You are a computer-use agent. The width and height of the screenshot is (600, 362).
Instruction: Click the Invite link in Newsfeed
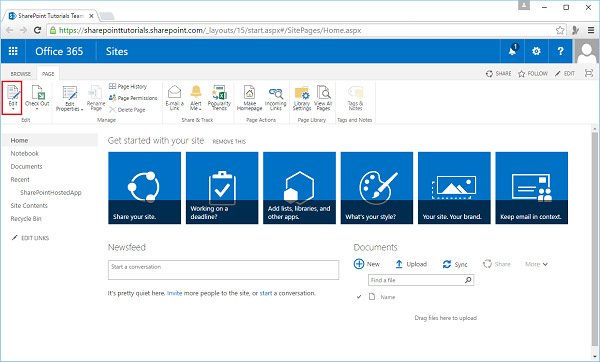pos(174,293)
